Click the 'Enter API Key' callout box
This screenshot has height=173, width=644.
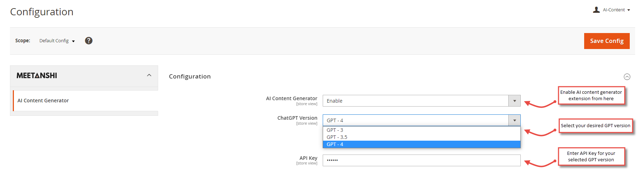click(x=591, y=156)
